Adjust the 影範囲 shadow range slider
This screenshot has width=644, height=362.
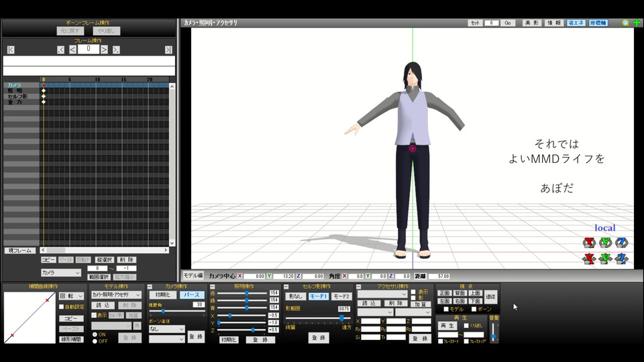341,318
